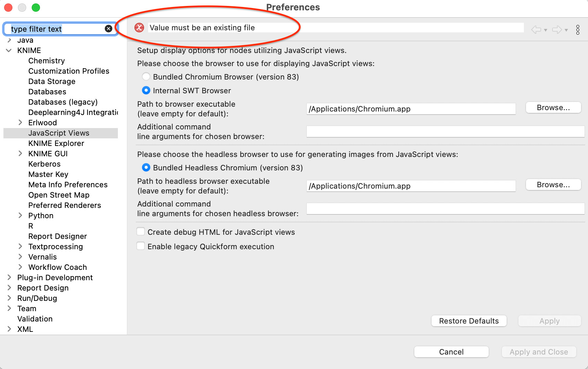Open Master Key preferences
Screen dimensions: 588x369
point(48,174)
